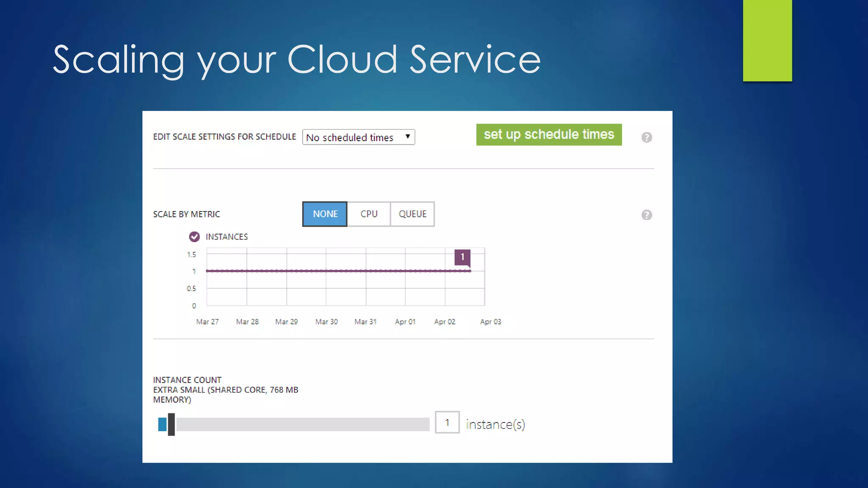Click the green accent rectangle
The width and height of the screenshot is (868, 488).
(x=767, y=40)
